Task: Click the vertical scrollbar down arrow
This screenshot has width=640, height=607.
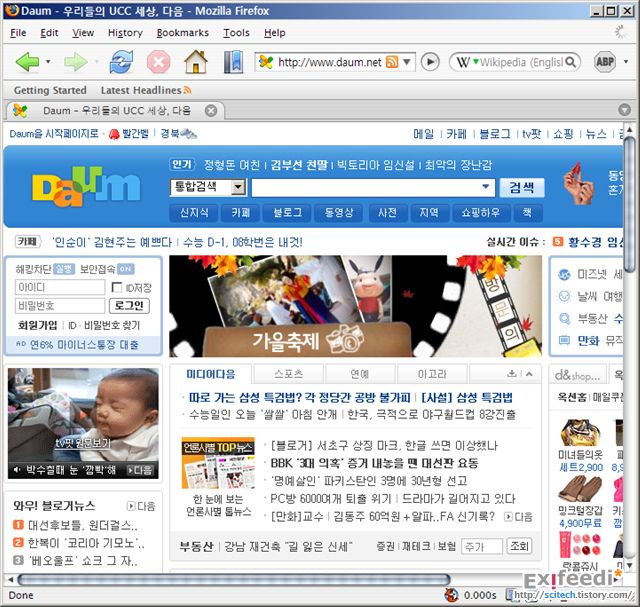Action: pyautogui.click(x=629, y=566)
